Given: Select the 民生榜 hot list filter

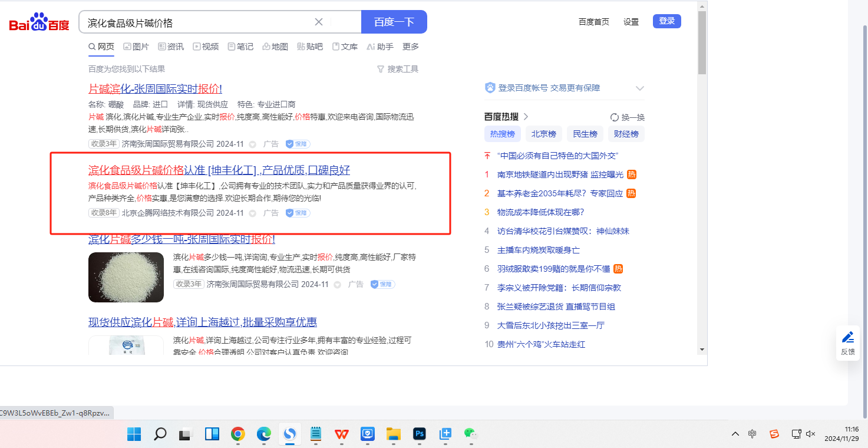Looking at the screenshot, I should (585, 134).
